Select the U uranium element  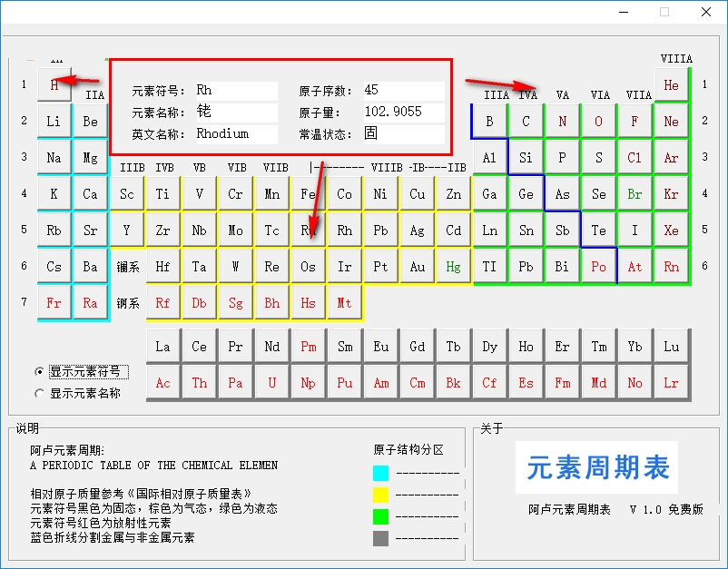271,383
